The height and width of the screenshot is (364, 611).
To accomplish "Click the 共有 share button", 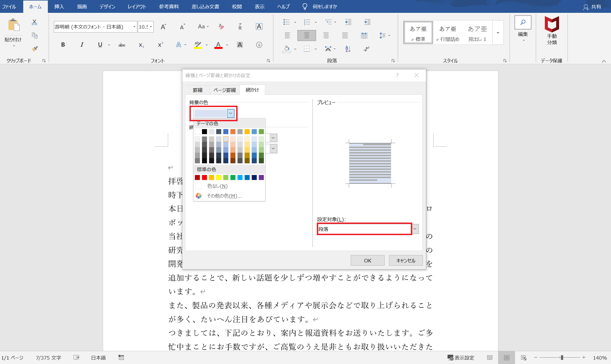I will [x=592, y=7].
